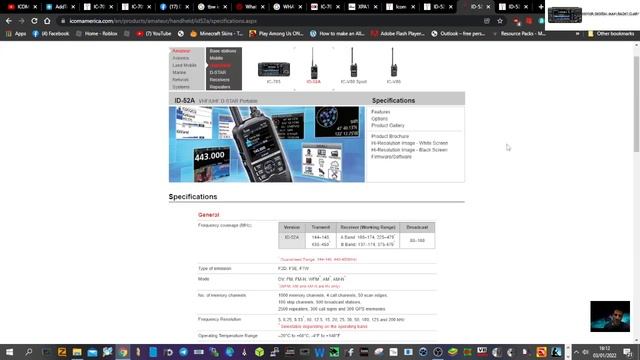The image size is (640, 360).
Task: Click the browser forward arrow
Action: tap(21, 21)
